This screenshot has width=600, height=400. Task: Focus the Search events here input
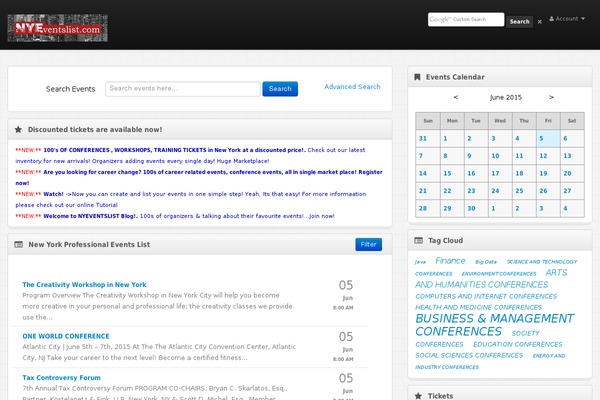pos(183,89)
